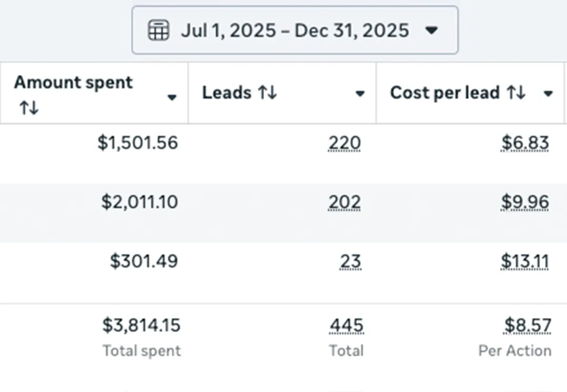Sort by Amount spent arrows icon

(29, 108)
